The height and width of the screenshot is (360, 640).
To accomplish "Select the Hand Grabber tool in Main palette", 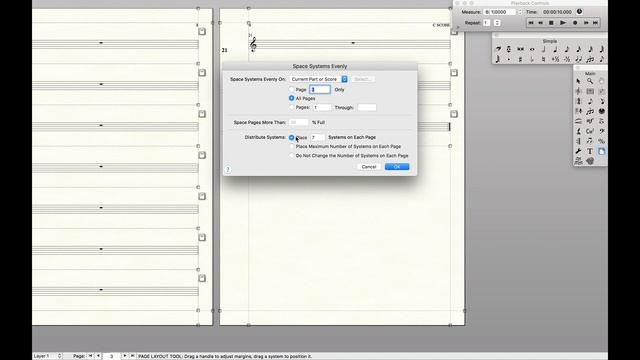I will (x=602, y=81).
